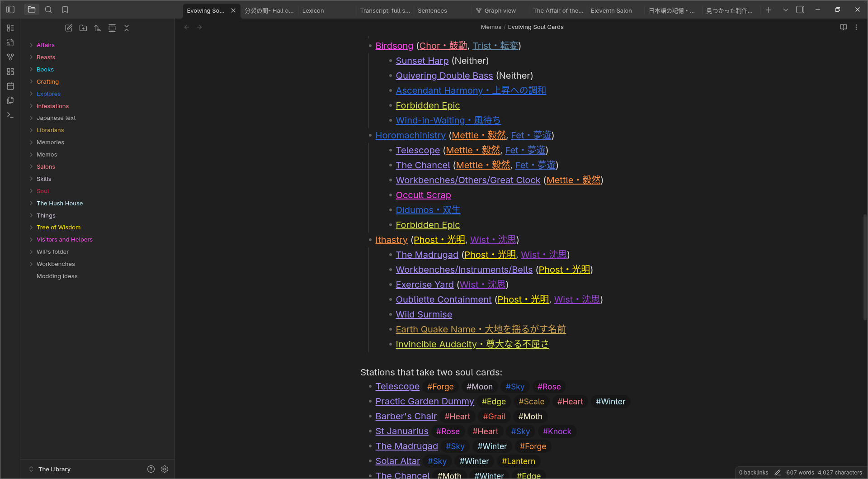Click the #Lantern tag
This screenshot has height=479, width=868.
pyautogui.click(x=519, y=461)
